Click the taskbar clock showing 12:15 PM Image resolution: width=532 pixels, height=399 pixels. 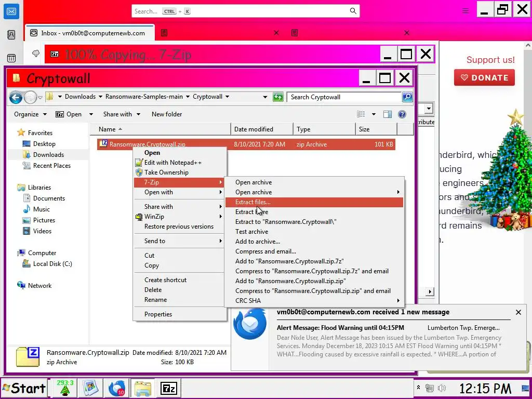tap(485, 388)
